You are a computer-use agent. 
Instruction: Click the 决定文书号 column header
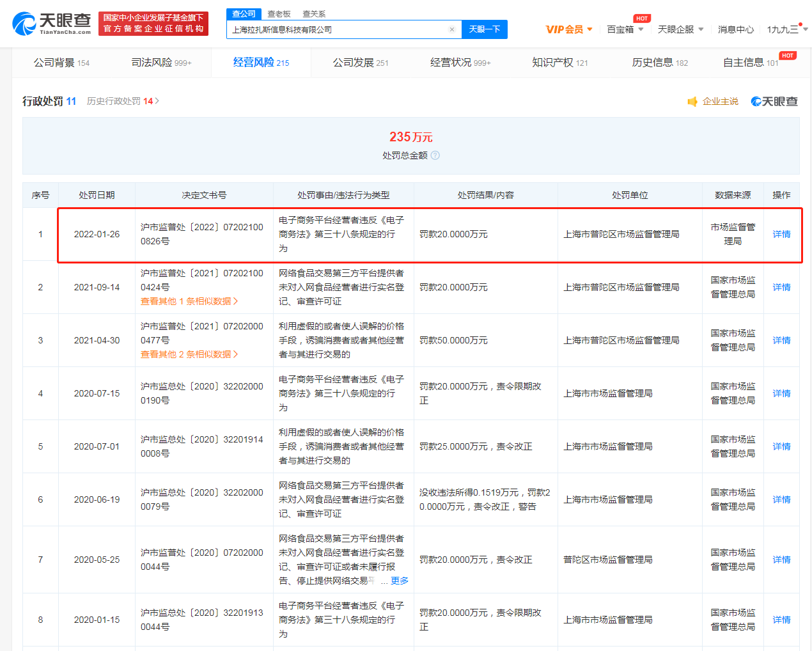[204, 195]
